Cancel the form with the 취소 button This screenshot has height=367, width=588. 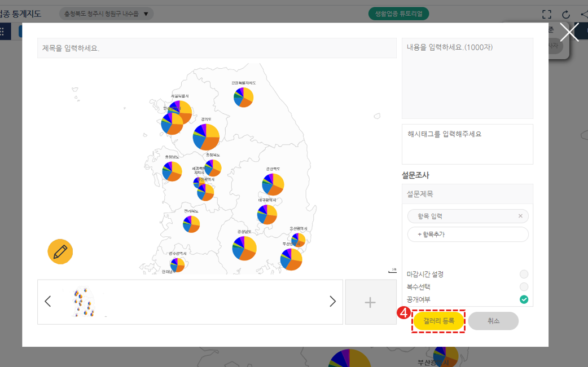493,321
